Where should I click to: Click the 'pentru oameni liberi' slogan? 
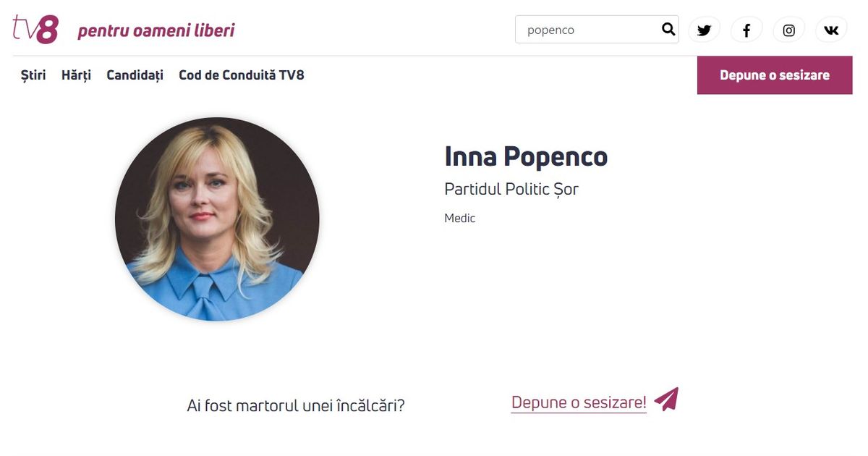(156, 31)
